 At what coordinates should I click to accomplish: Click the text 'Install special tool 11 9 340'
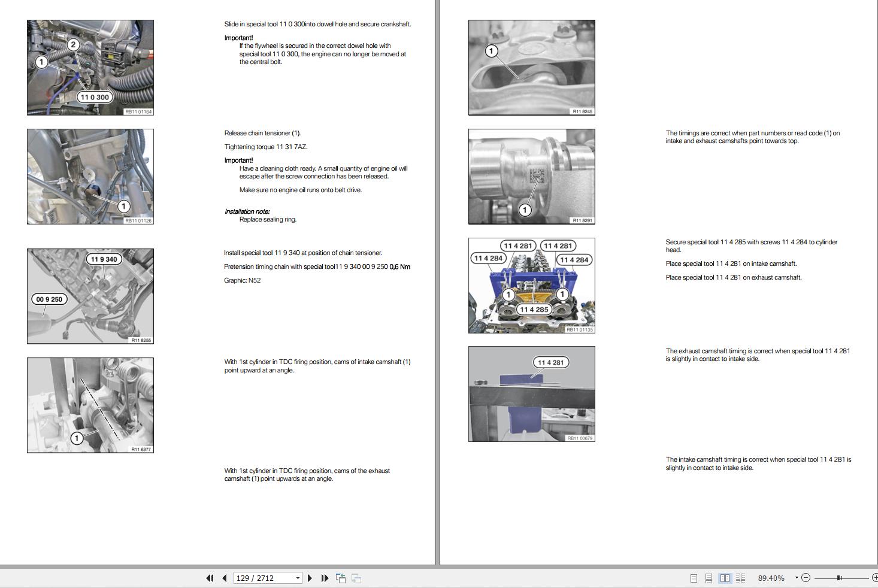click(262, 253)
